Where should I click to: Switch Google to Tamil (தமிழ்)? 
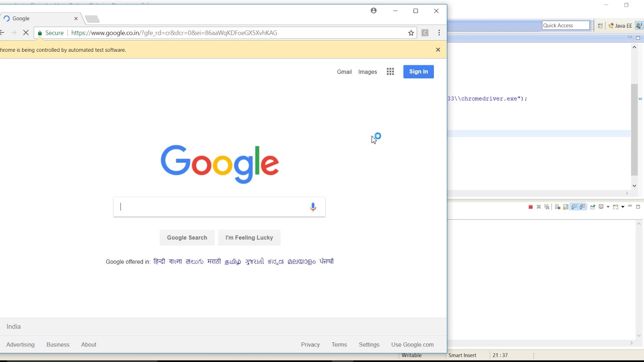(233, 261)
